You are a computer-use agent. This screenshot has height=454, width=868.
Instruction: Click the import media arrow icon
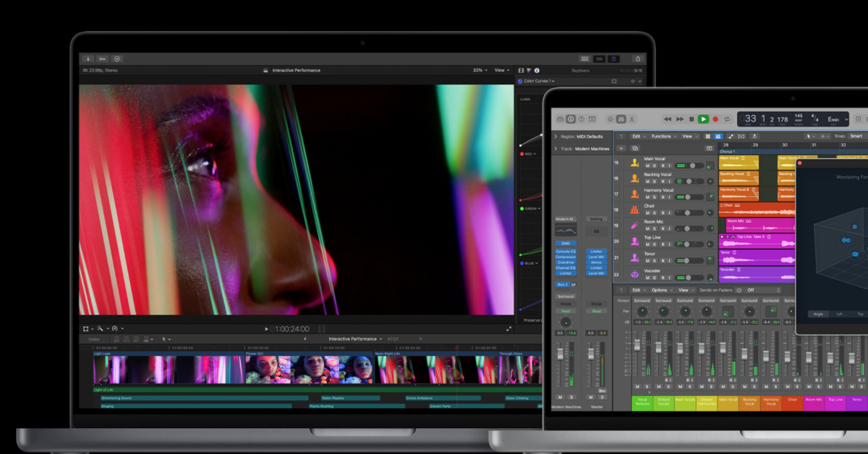88,59
